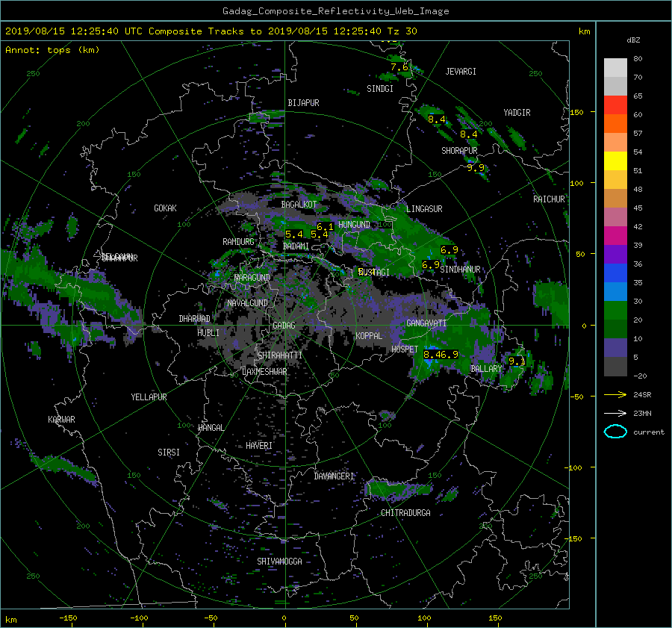
Task: Click the HANGAL label
Action: (211, 428)
